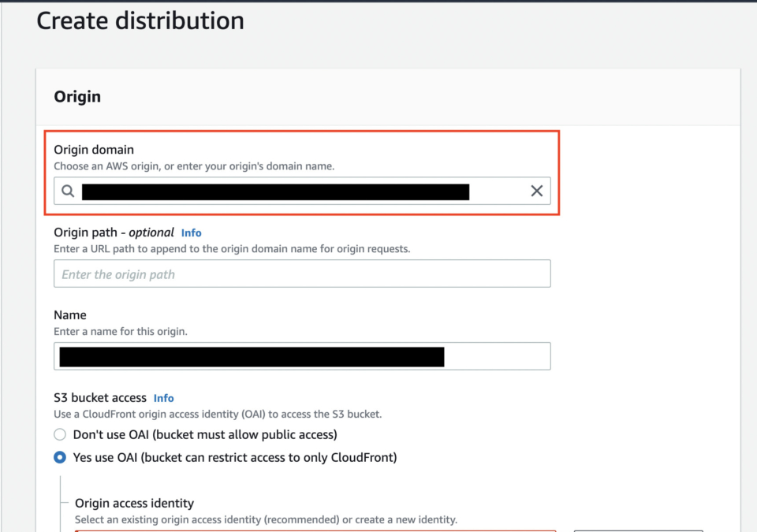This screenshot has height=532, width=757.
Task: Click the Create distribution page title
Action: 140,20
